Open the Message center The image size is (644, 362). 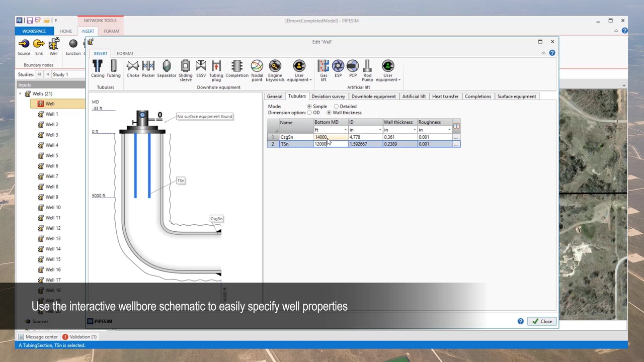pos(38,337)
